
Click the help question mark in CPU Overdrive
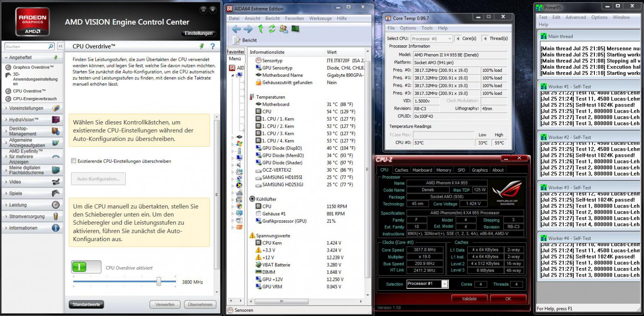(213, 46)
